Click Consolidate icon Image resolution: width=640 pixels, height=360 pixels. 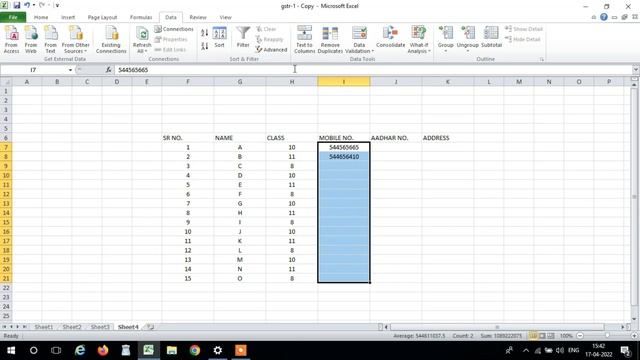(x=391, y=37)
